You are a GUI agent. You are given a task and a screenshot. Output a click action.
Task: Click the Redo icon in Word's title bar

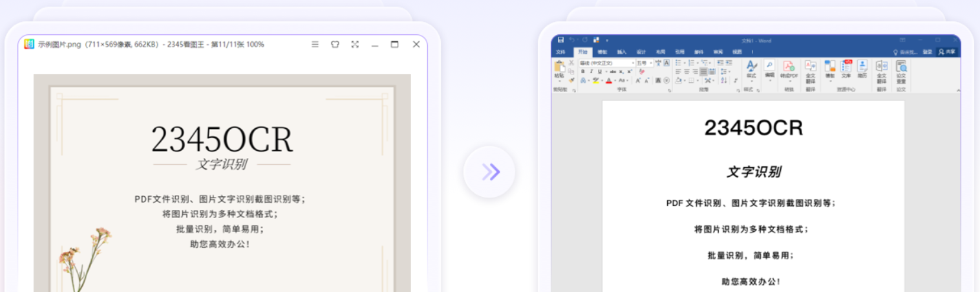585,39
